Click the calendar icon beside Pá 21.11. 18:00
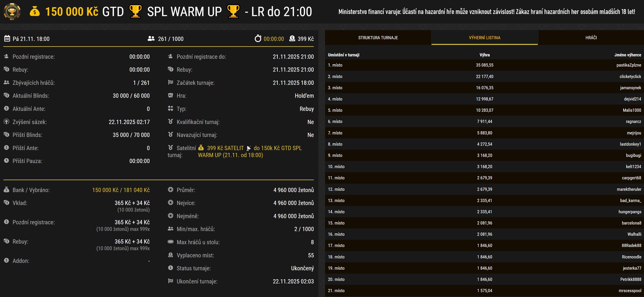 7,39
